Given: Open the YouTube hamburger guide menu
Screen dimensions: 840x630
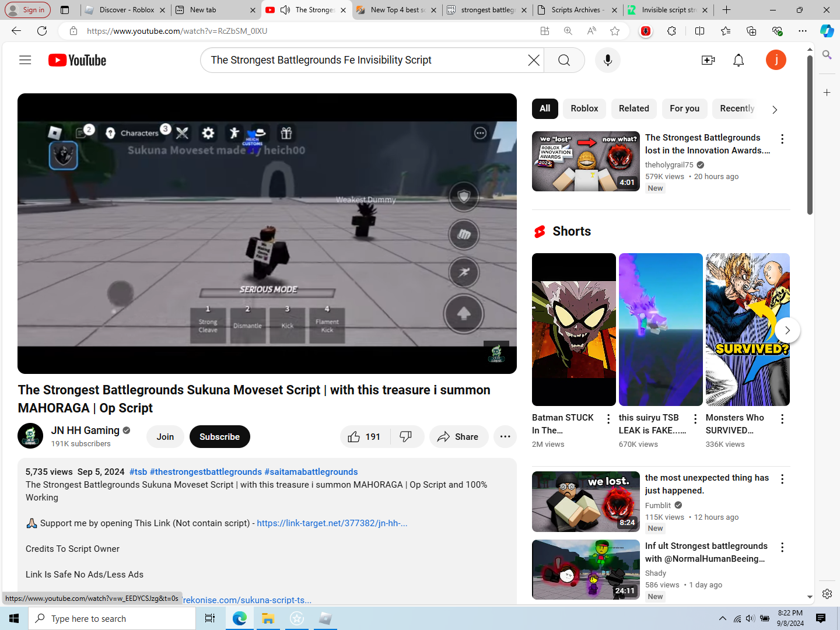Looking at the screenshot, I should pyautogui.click(x=25, y=60).
